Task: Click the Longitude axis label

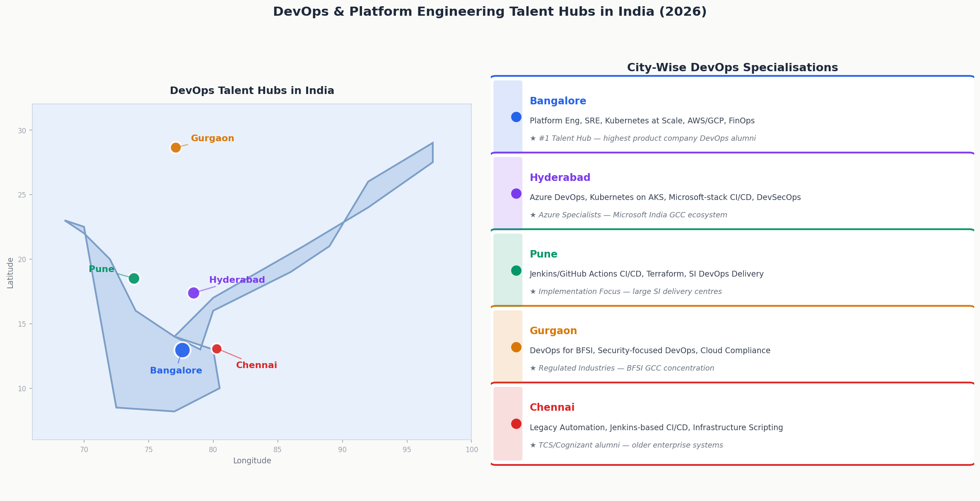Action: pos(252,461)
